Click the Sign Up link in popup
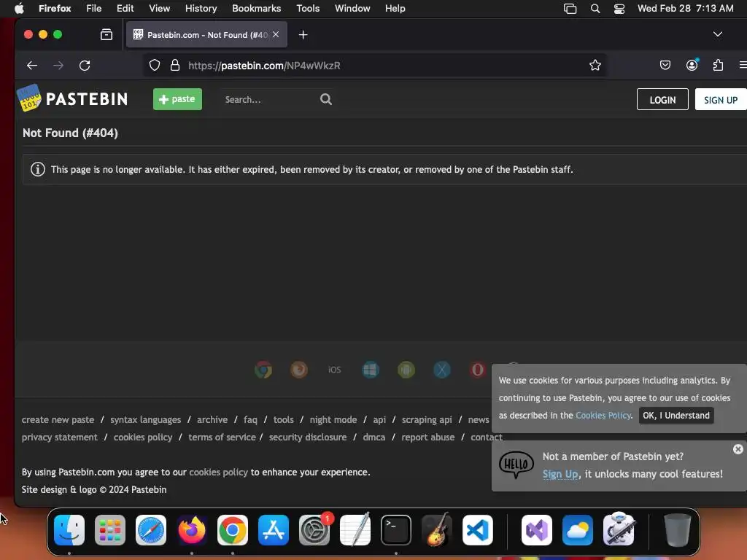Viewport: 747px width, 560px height. [560, 474]
